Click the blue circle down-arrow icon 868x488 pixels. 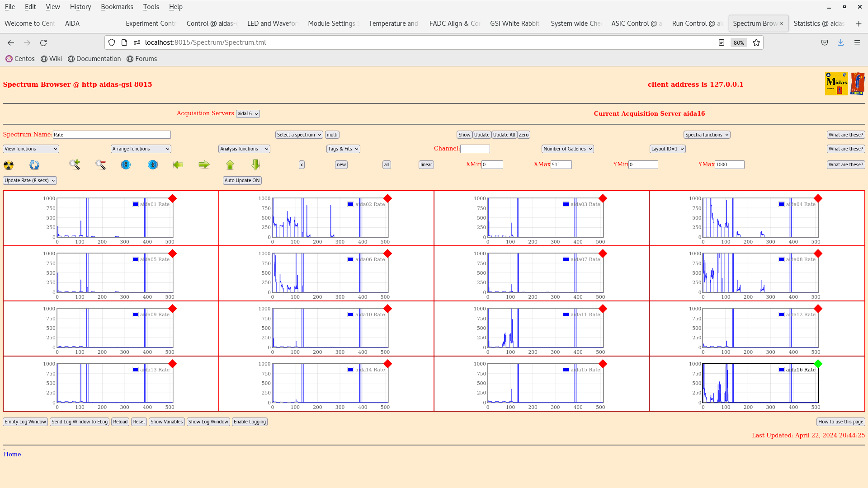point(126,165)
